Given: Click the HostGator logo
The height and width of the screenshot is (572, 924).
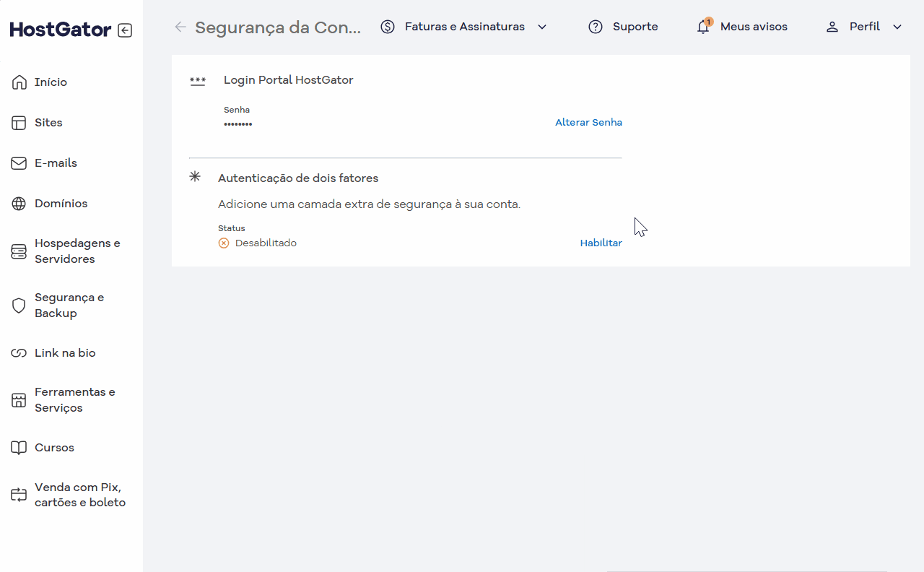Looking at the screenshot, I should click(x=61, y=30).
